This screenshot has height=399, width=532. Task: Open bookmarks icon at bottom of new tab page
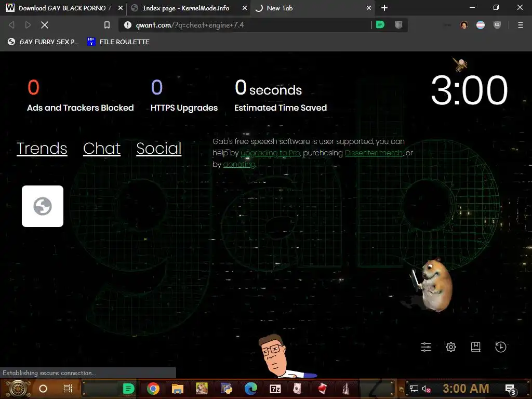[476, 347]
